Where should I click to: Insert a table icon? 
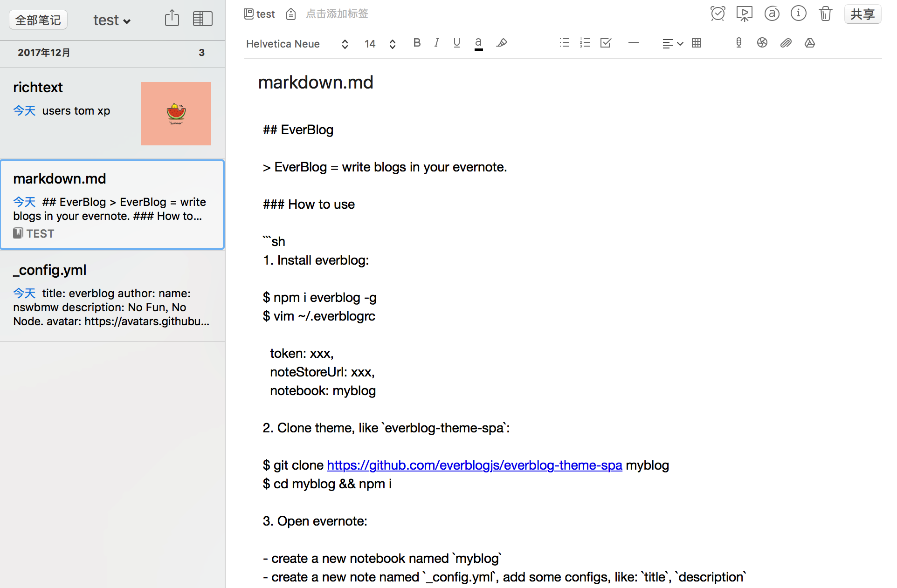[x=697, y=43]
